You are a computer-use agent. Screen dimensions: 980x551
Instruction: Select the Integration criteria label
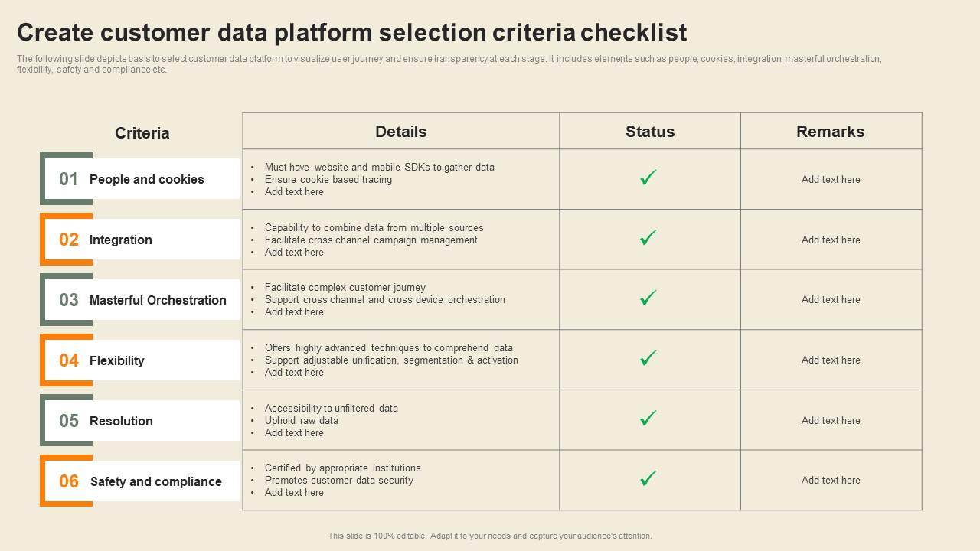point(121,240)
